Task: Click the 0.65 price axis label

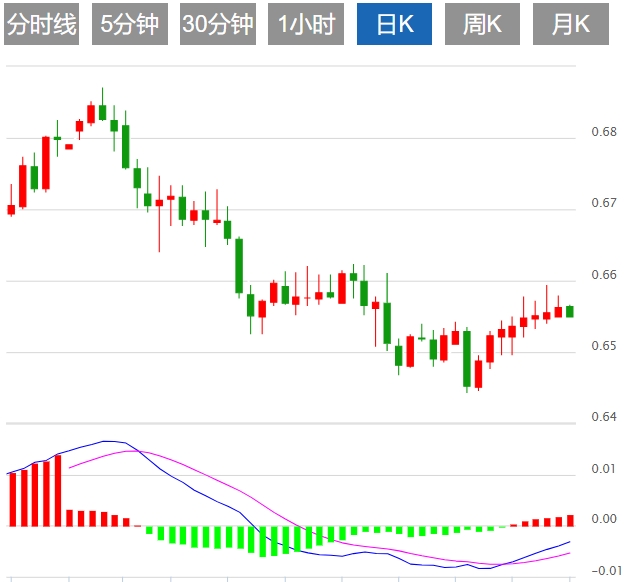Action: click(x=604, y=345)
